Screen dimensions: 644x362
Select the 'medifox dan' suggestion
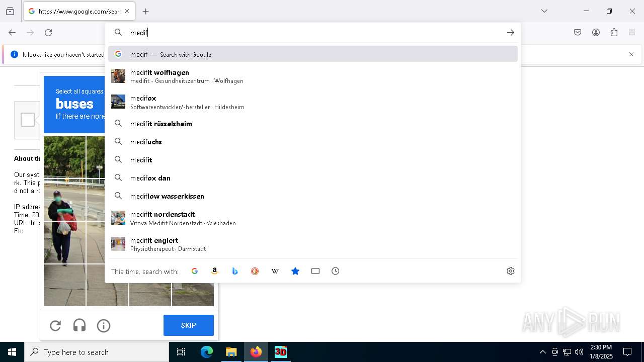click(313, 178)
